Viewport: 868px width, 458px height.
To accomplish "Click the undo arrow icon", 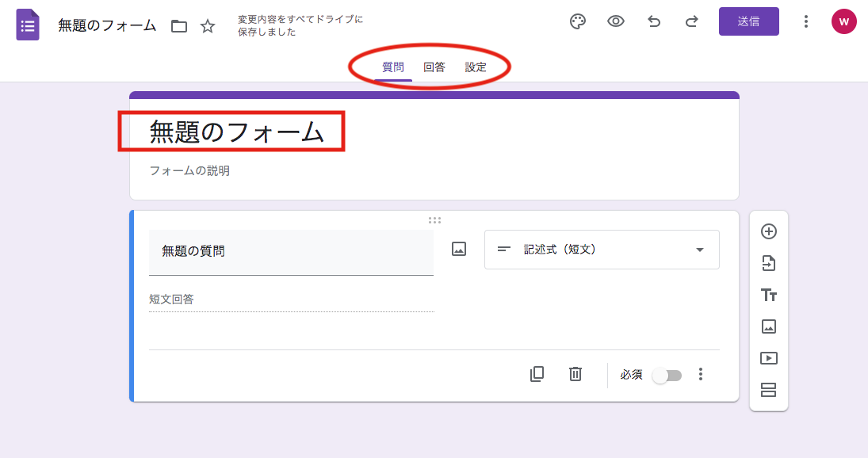I will pyautogui.click(x=654, y=21).
